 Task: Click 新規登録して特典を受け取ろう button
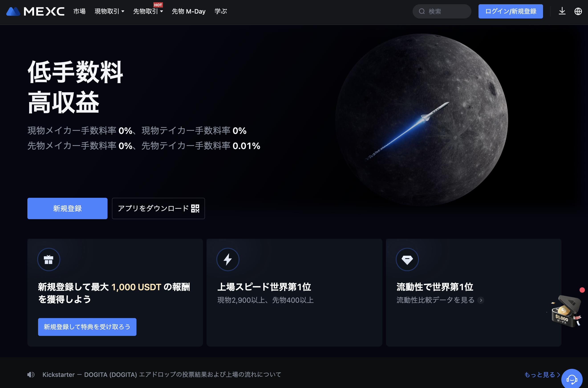[87, 327]
